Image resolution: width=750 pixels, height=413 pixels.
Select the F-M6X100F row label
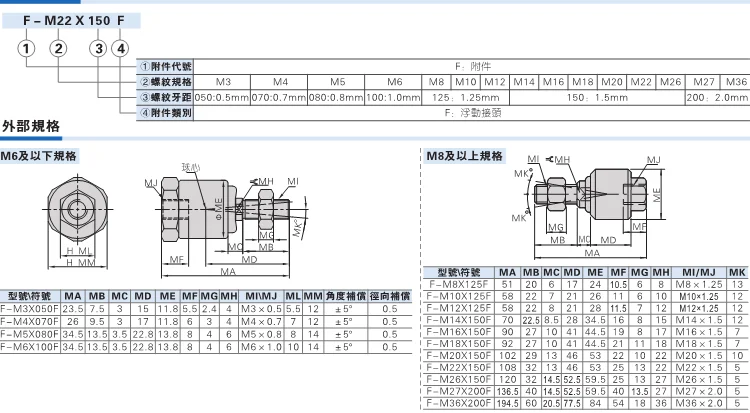30,347
